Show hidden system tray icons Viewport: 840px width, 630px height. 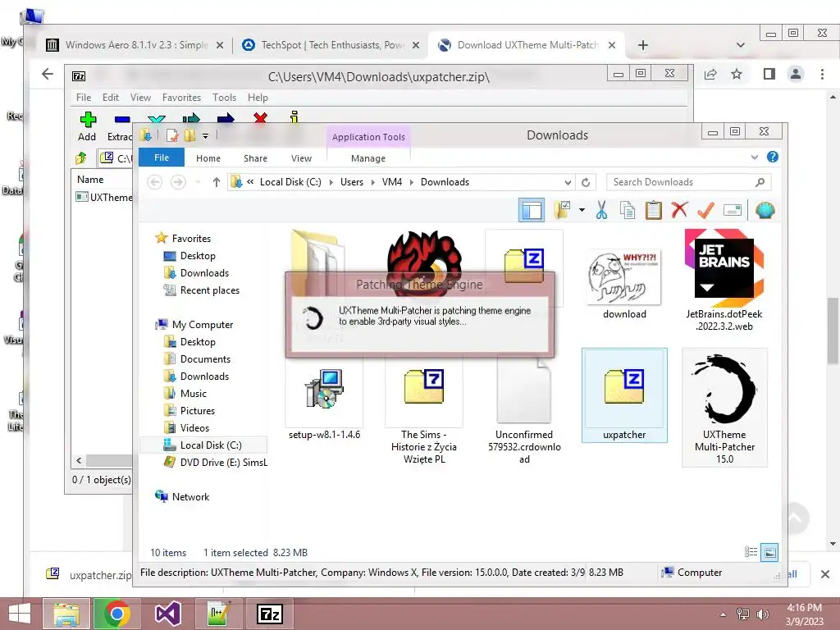(723, 614)
